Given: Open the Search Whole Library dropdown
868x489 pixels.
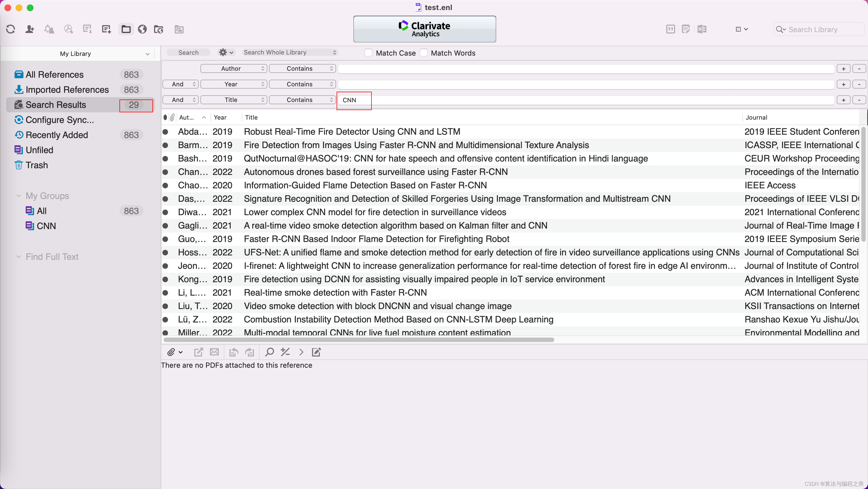Looking at the screenshot, I should click(290, 53).
